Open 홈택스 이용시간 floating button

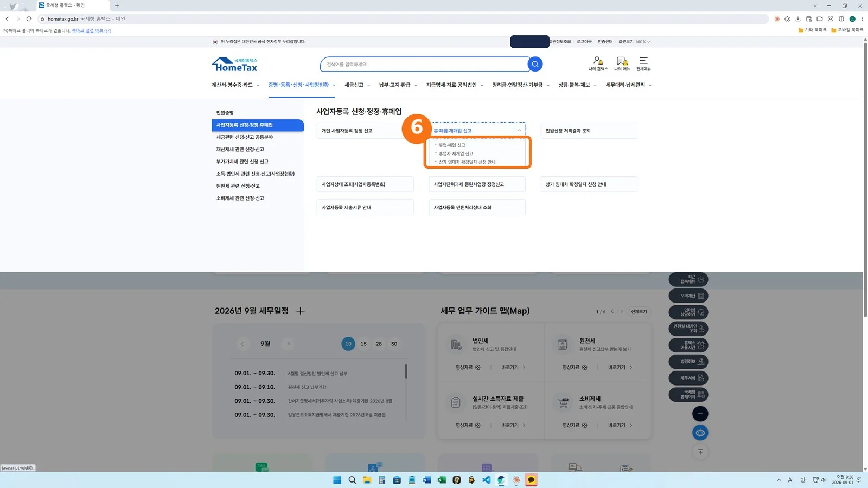[688, 345]
